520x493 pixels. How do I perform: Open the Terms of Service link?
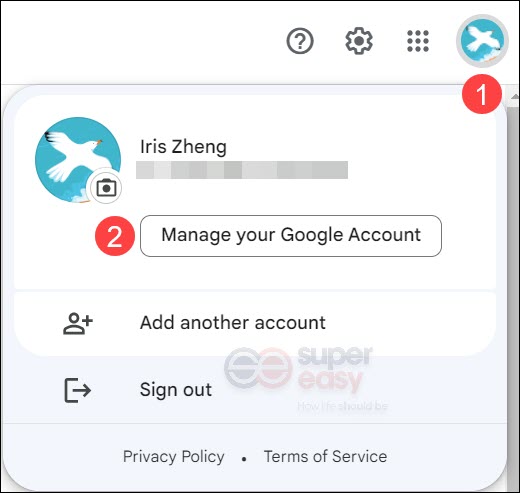(325, 456)
